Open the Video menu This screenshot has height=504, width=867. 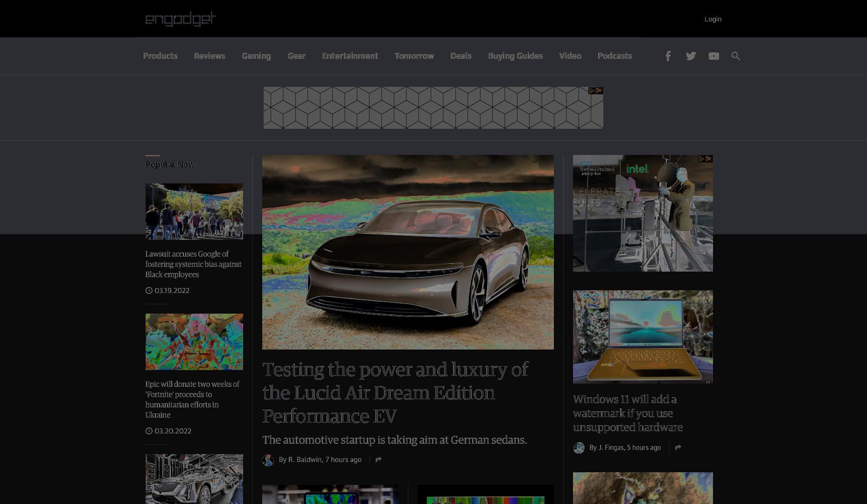(x=570, y=56)
